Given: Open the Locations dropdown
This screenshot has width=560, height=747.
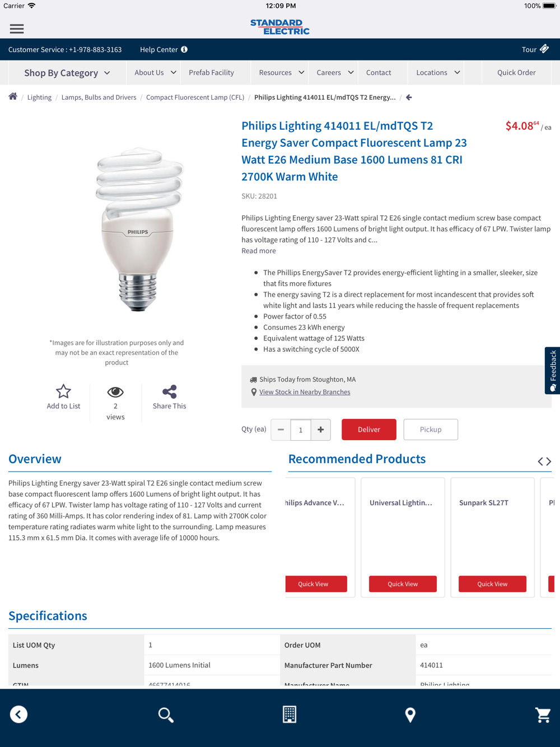Looking at the screenshot, I should (438, 73).
